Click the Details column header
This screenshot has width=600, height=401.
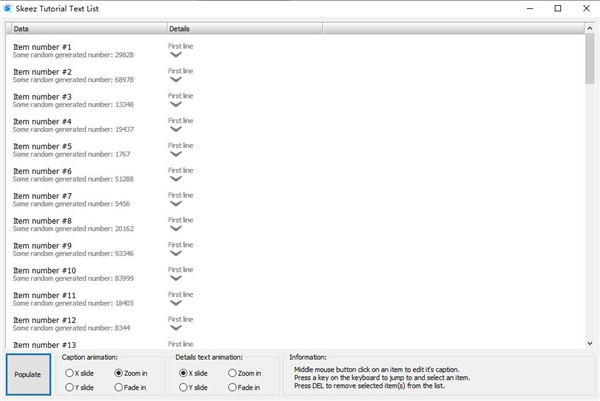click(243, 30)
